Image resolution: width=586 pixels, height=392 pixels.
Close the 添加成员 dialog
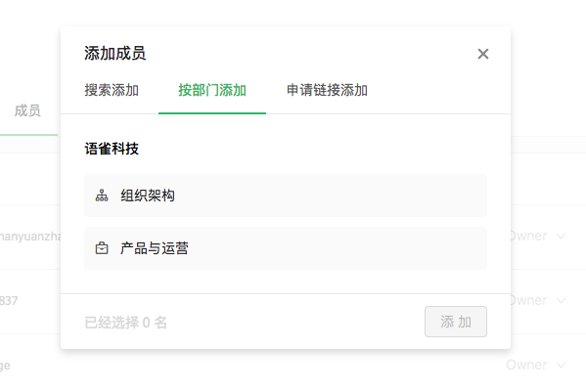[483, 54]
